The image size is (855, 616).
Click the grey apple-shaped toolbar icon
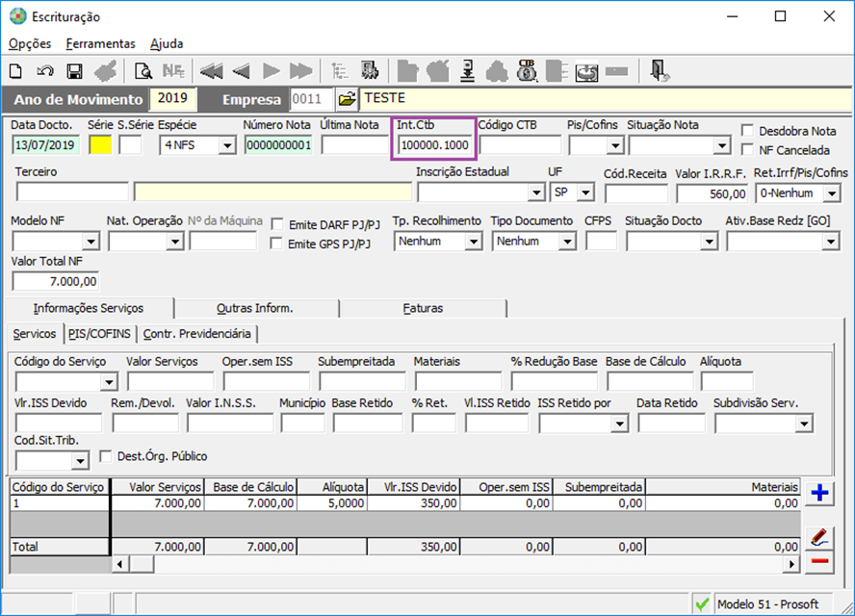(437, 71)
